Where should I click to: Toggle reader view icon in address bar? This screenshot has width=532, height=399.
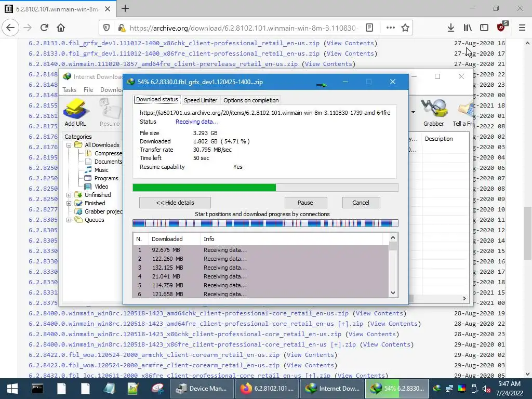coord(369,28)
